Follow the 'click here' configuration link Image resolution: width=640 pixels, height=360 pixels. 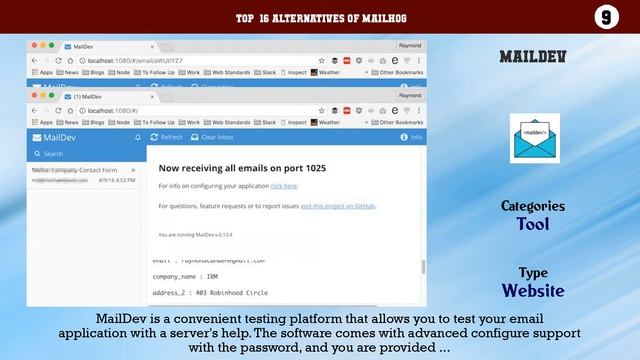284,186
